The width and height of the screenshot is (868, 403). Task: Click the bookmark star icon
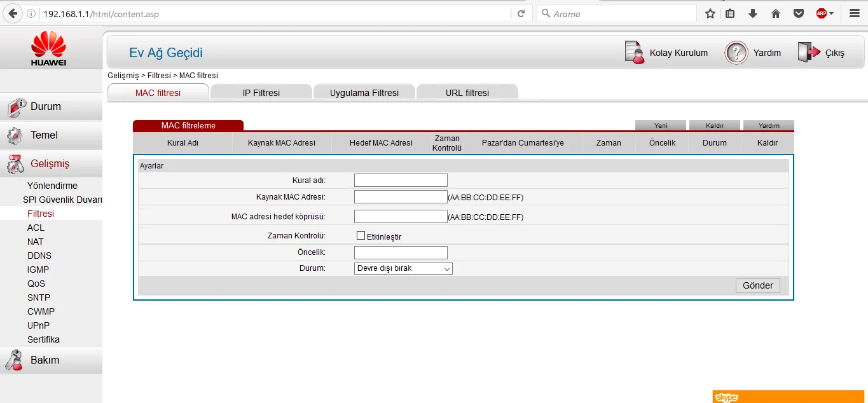[710, 13]
